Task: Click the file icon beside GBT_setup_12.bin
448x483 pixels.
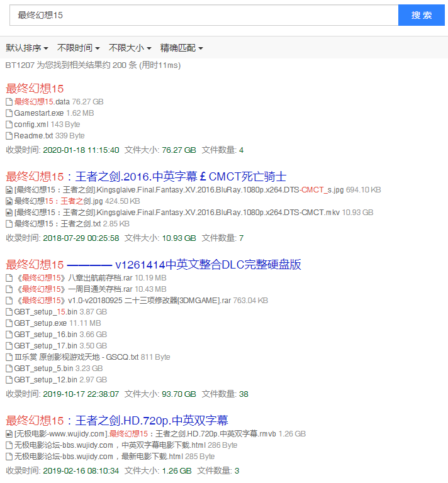Action: 9,380
